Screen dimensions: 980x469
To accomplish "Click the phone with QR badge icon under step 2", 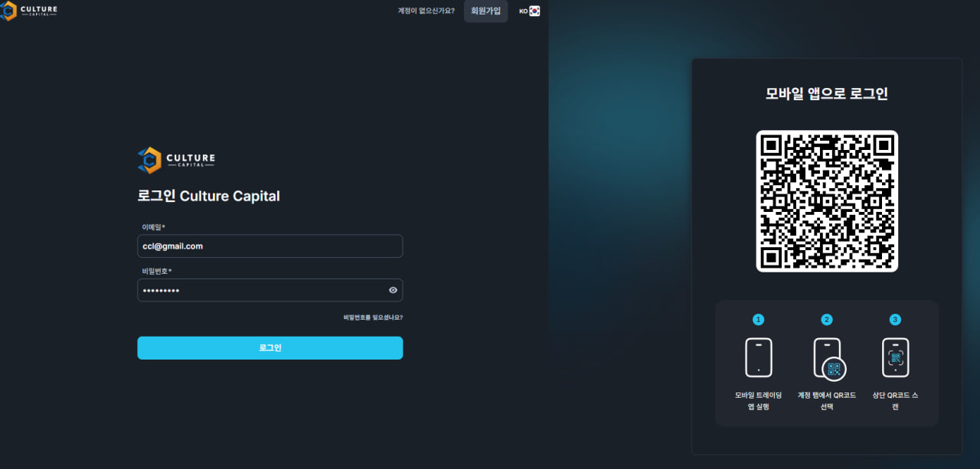I will point(828,359).
